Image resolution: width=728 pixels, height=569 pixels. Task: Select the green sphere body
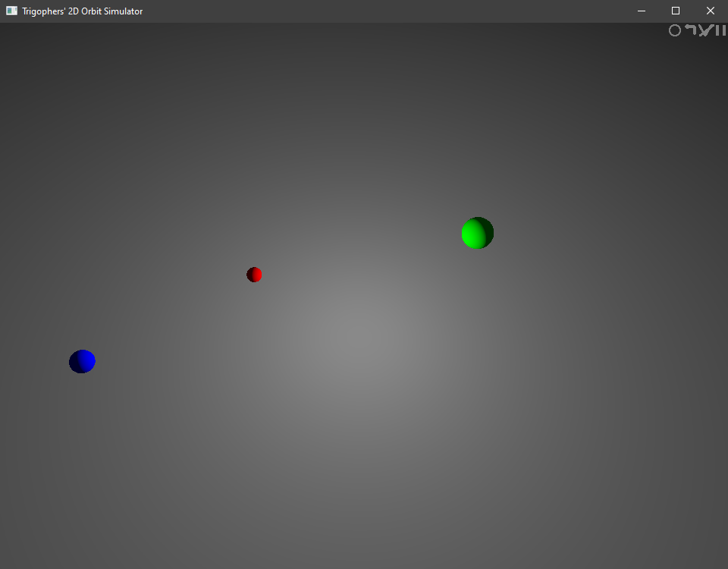[x=477, y=233]
